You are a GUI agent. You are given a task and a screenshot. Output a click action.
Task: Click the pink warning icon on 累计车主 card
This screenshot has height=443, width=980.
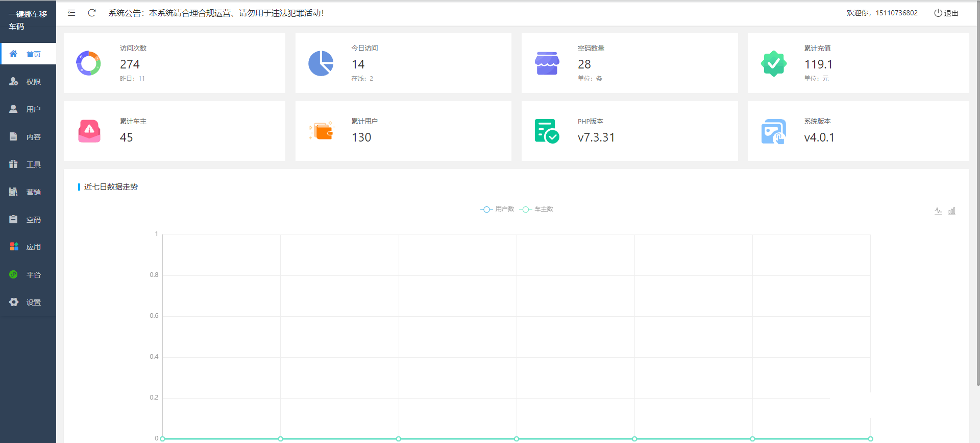89,131
